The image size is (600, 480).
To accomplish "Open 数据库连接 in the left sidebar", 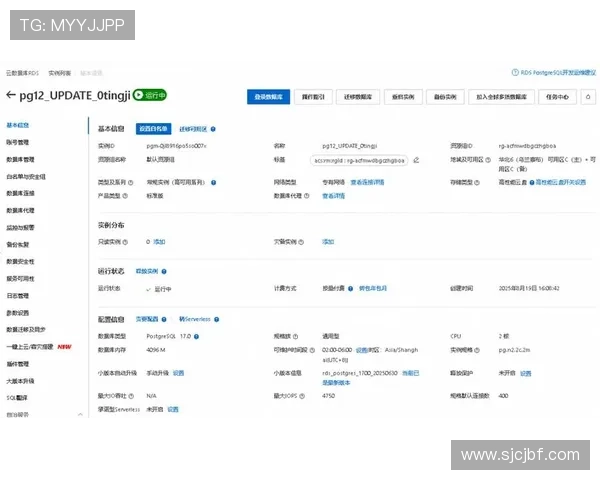I will (x=20, y=193).
